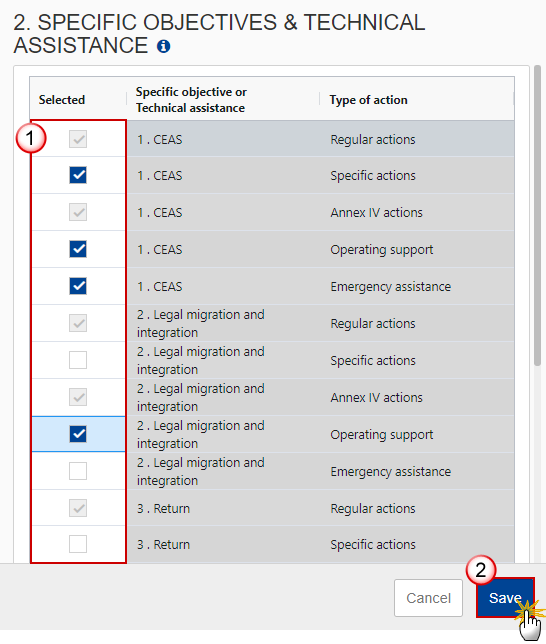This screenshot has height=644, width=546.
Task: Click Specific objective or Technical assistance header
Action: [x=191, y=100]
